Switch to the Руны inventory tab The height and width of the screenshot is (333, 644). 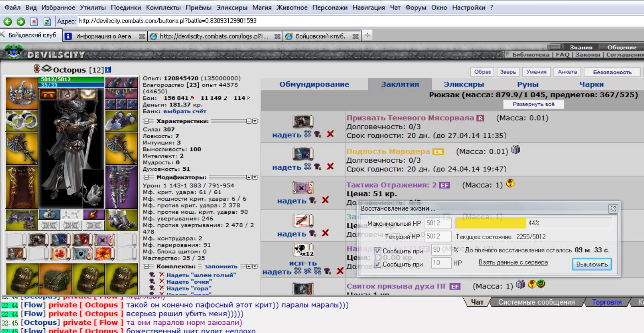pyautogui.click(x=527, y=84)
